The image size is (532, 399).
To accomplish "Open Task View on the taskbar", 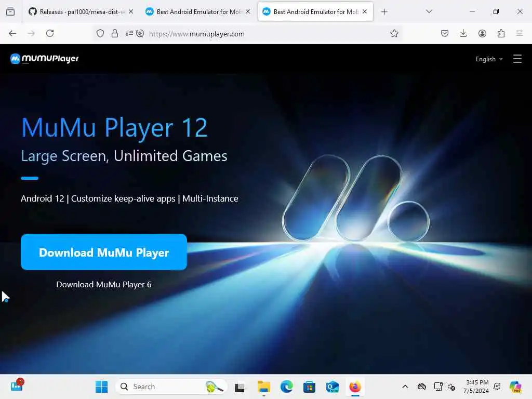I will click(240, 387).
